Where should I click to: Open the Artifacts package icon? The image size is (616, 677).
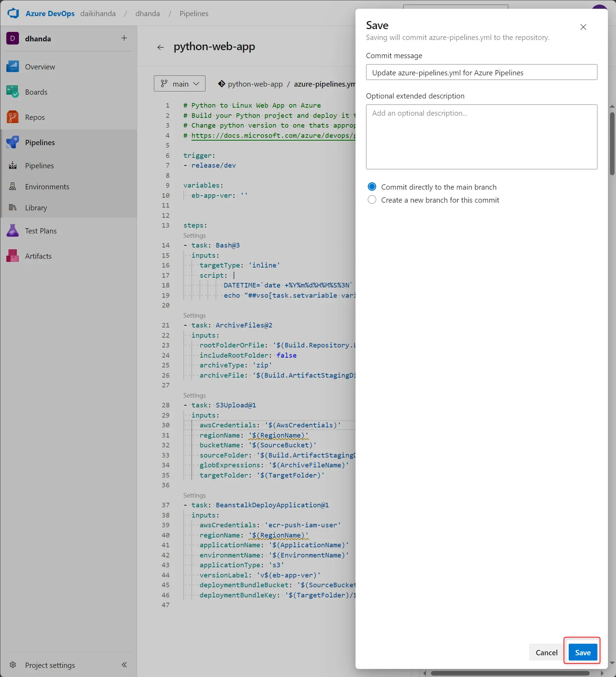click(13, 256)
